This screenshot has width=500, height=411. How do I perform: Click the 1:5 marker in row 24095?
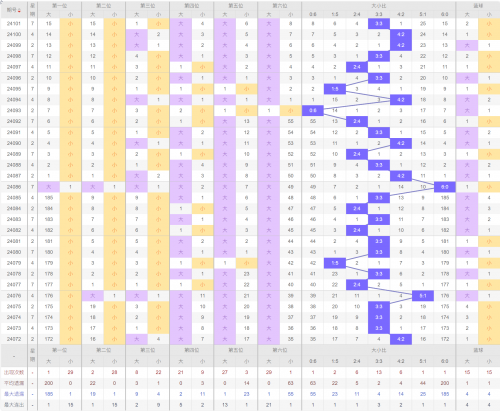coord(335,89)
